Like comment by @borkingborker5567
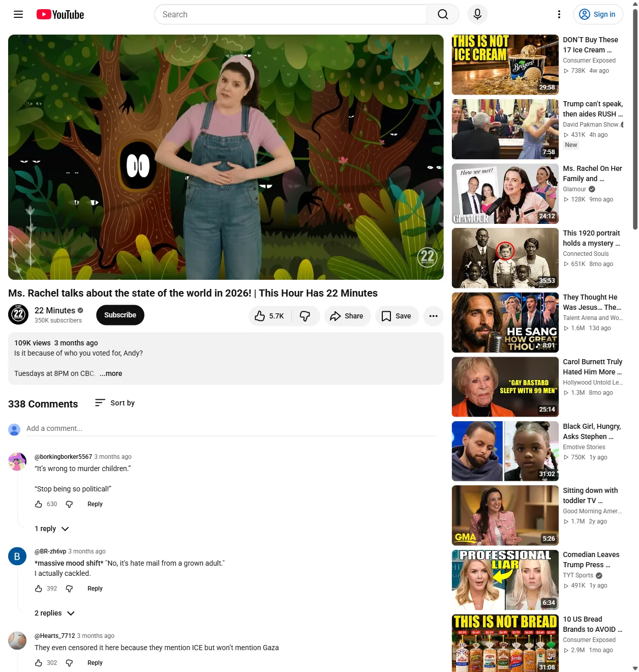Viewport: 639px width, 672px height. point(39,504)
